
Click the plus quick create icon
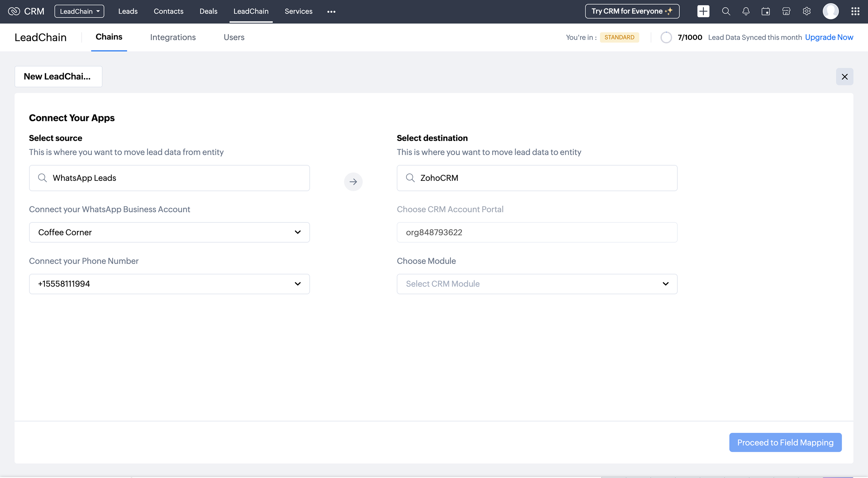pos(703,11)
